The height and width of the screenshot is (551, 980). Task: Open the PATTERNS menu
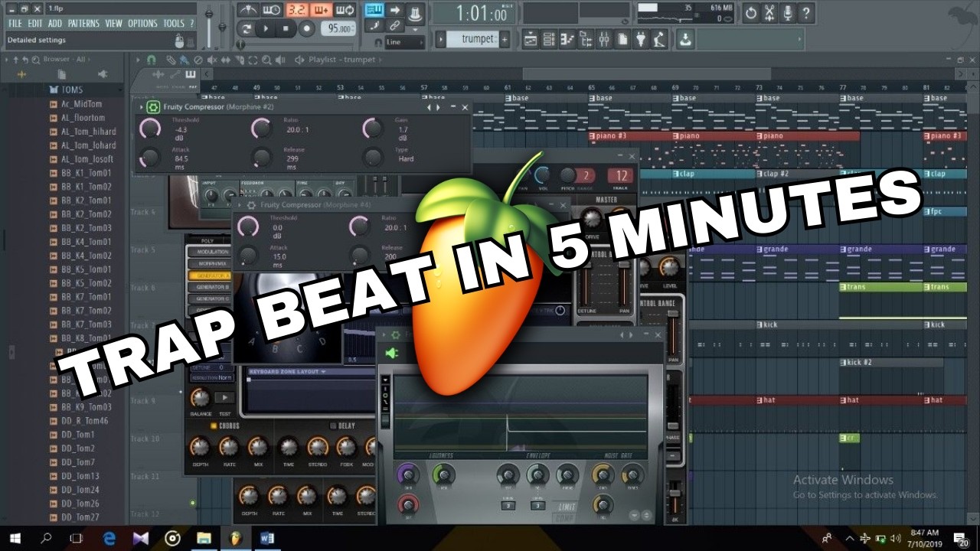(83, 24)
